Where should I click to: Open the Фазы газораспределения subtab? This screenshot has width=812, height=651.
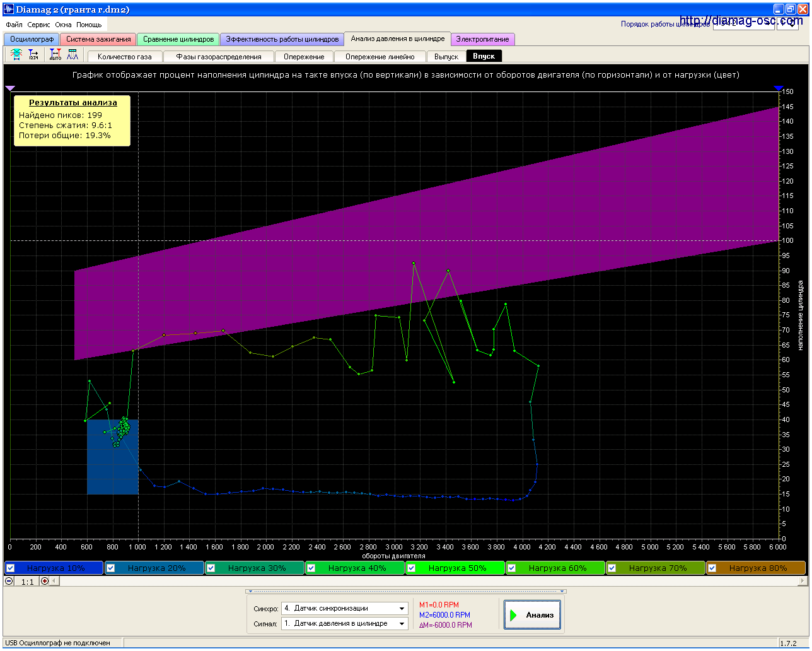219,56
